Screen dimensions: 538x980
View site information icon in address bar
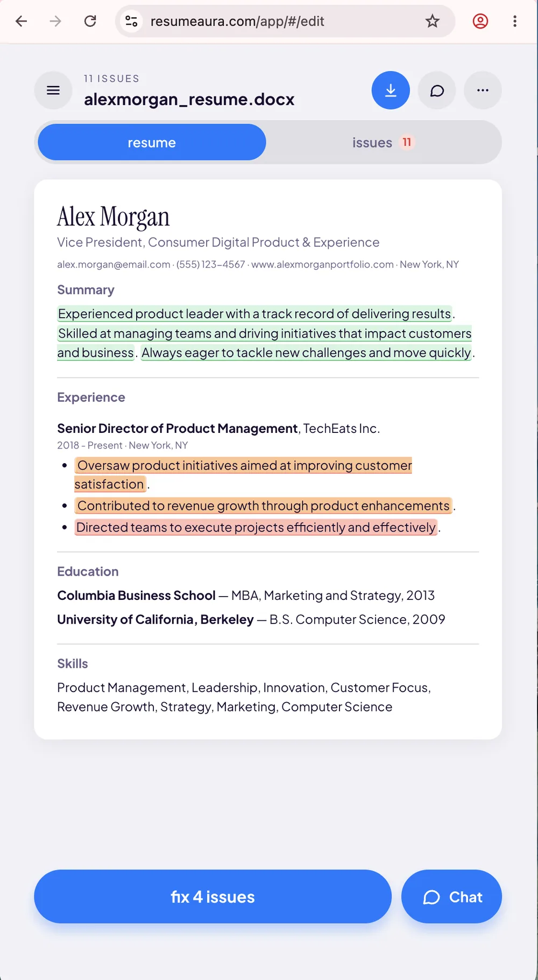(131, 21)
